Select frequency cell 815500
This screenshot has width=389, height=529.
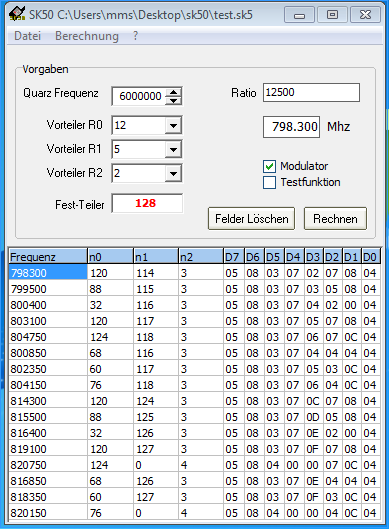[x=48, y=417]
